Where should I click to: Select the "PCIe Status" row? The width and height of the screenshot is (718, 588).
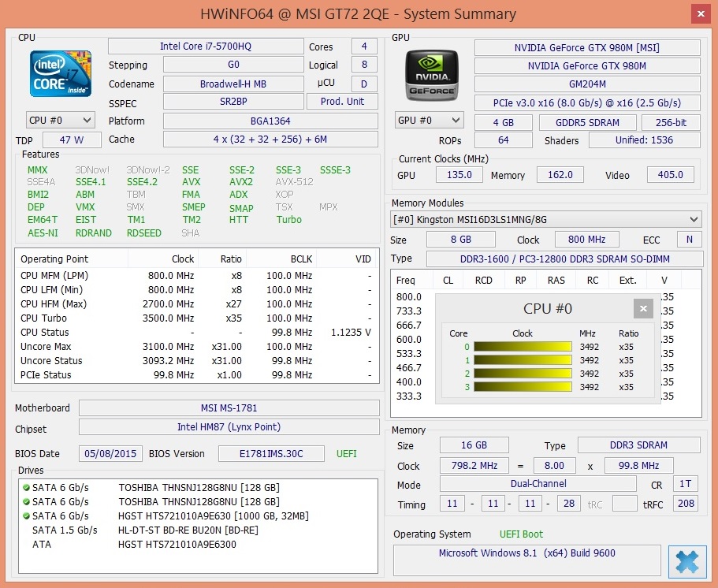pyautogui.click(x=197, y=375)
